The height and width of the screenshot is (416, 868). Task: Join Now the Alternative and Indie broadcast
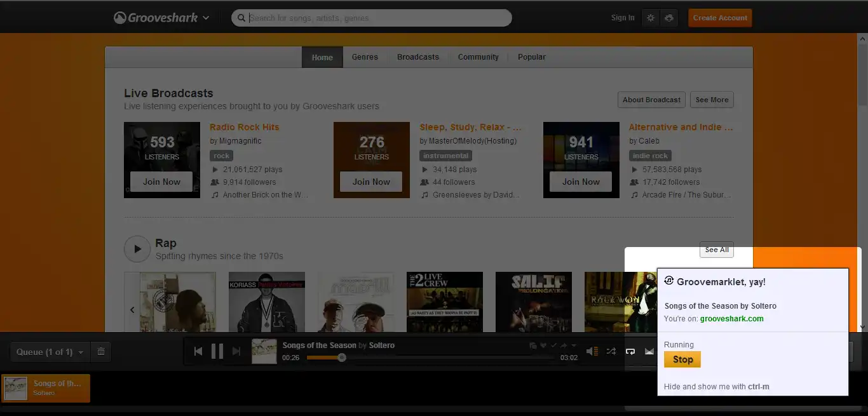(x=581, y=182)
